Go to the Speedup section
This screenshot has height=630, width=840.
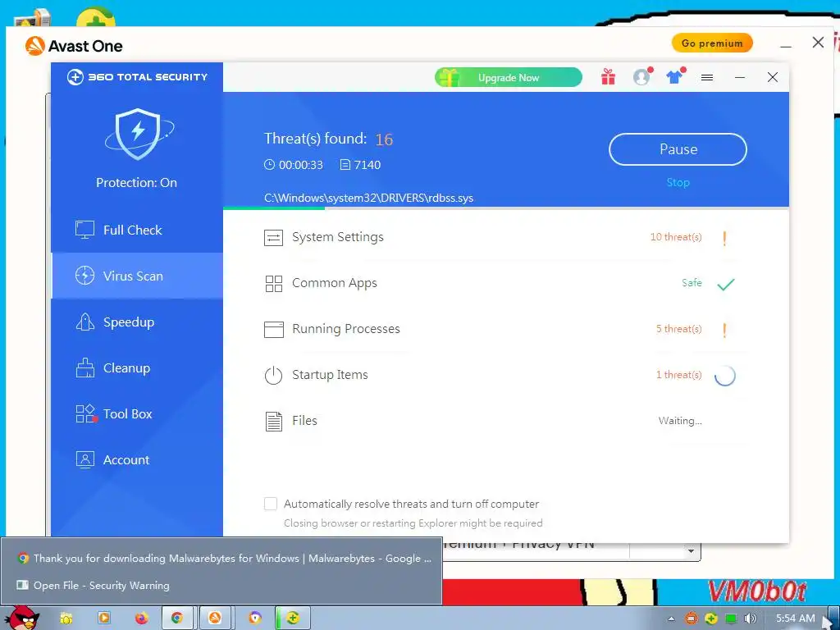137,322
